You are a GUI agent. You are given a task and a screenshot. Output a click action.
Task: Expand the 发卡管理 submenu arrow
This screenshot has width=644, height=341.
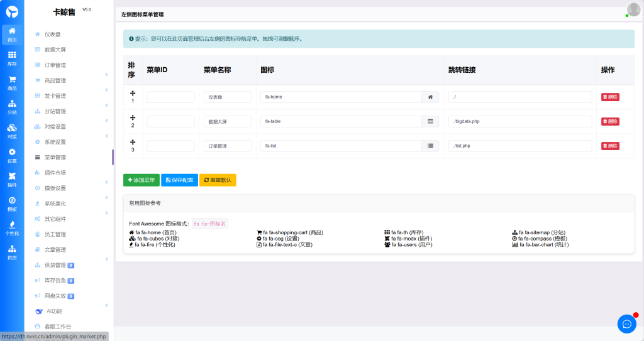(x=106, y=90)
